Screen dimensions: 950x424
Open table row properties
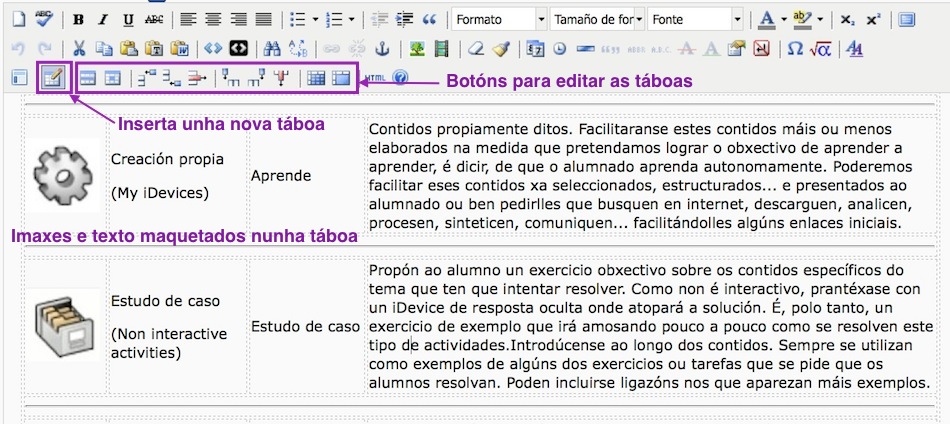88,78
